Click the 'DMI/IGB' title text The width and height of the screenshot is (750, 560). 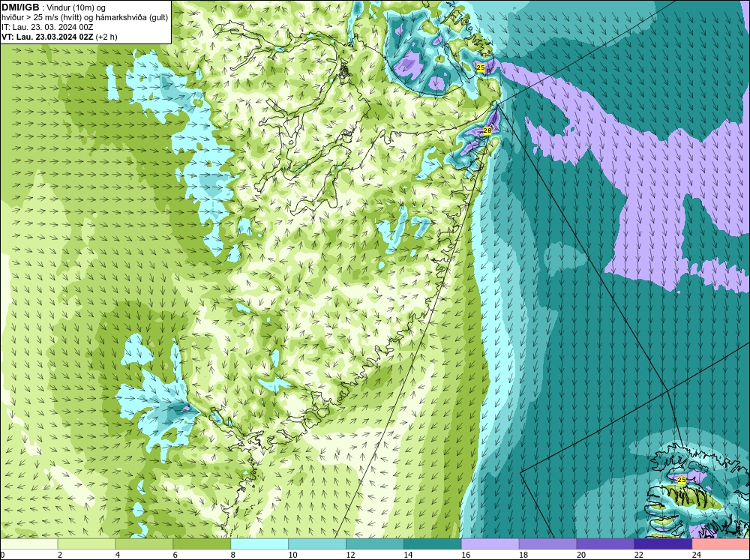click(20, 7)
